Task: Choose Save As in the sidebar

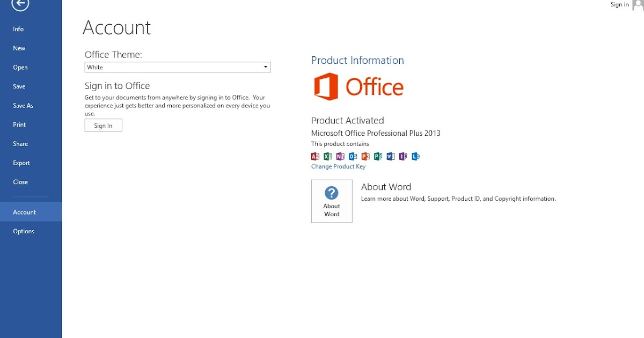Action: click(31, 106)
